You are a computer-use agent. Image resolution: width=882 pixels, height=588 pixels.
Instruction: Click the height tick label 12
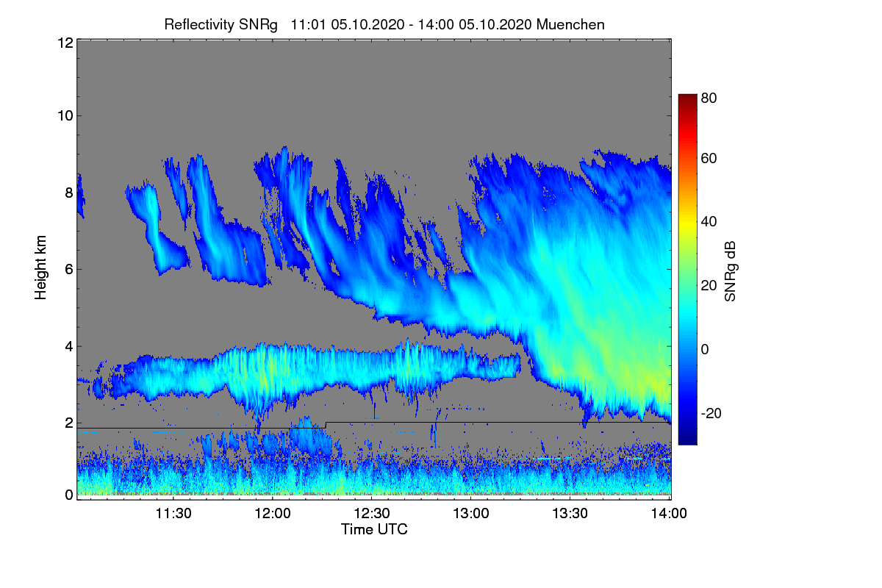[x=65, y=43]
